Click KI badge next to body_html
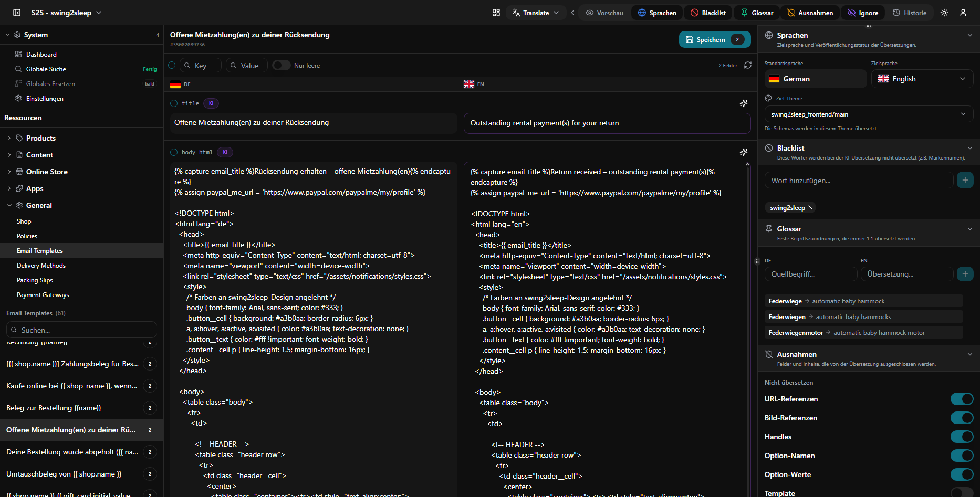 point(225,152)
